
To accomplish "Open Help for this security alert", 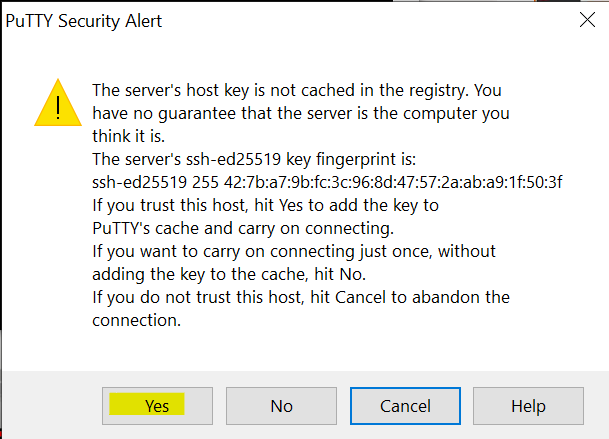I will [528, 406].
